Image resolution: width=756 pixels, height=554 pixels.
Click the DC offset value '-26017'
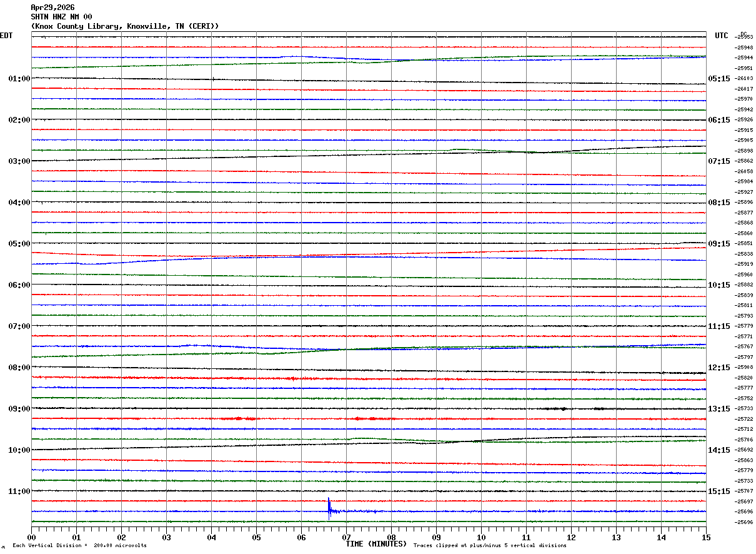(x=744, y=89)
